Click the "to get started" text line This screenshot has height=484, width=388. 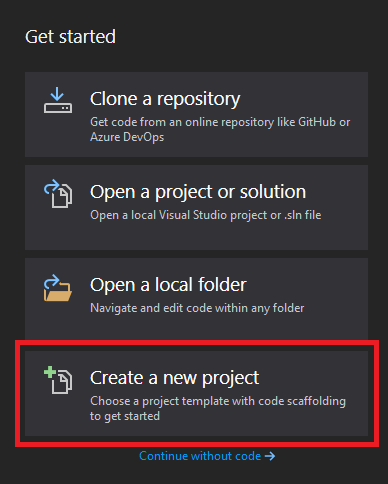125,416
